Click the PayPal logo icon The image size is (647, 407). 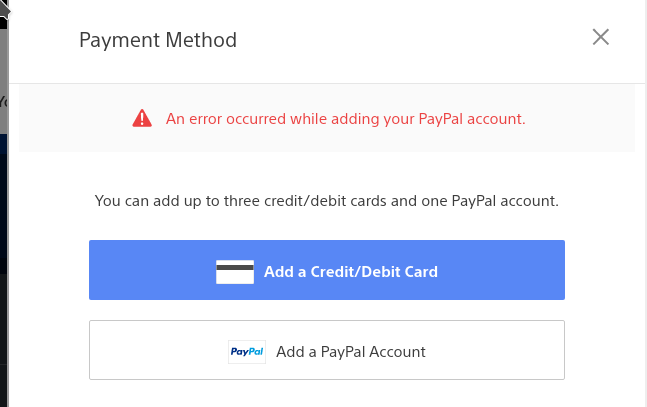(247, 352)
